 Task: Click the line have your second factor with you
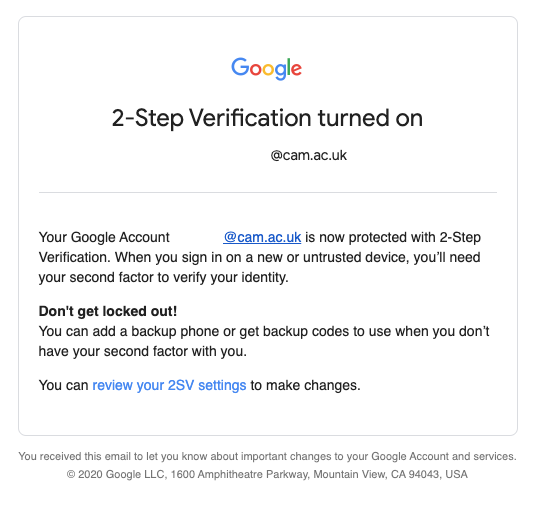coord(143,351)
